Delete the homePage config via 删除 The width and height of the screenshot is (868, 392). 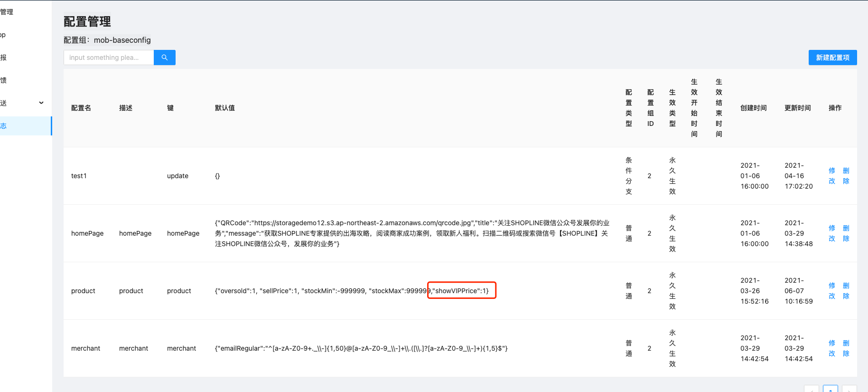pos(846,233)
